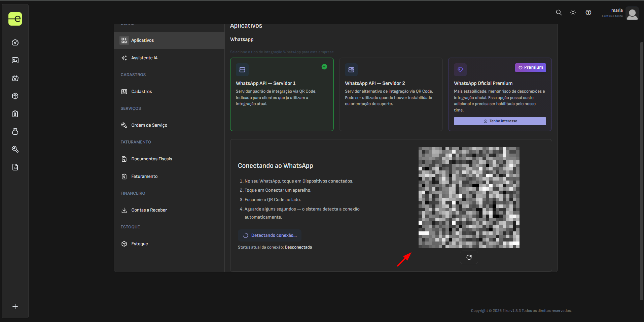
Task: Open the money bag icon in the left rail
Action: pos(15,131)
